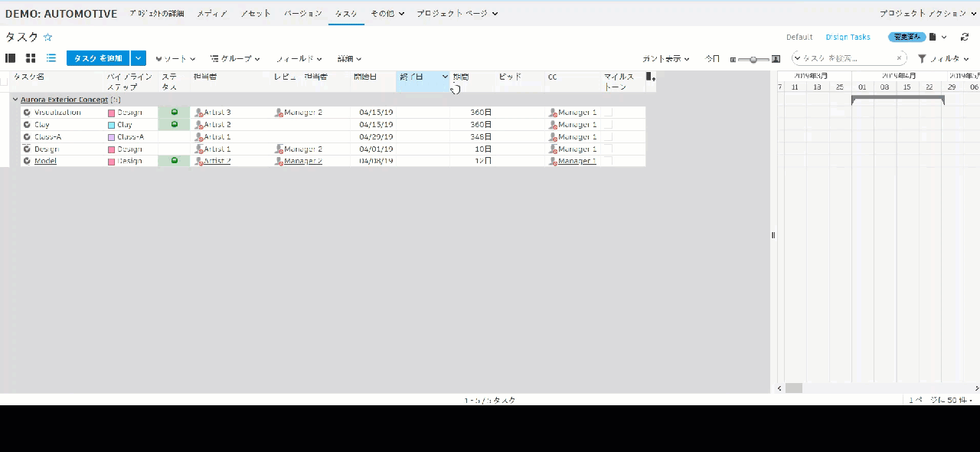Toggle milestone checkbox for Clay

(x=608, y=124)
